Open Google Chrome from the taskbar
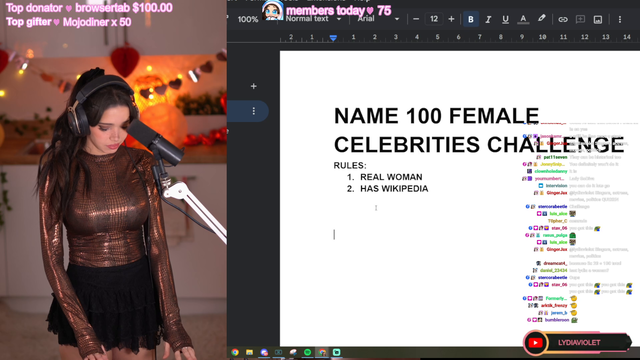This screenshot has width=640, height=360. pos(235,352)
